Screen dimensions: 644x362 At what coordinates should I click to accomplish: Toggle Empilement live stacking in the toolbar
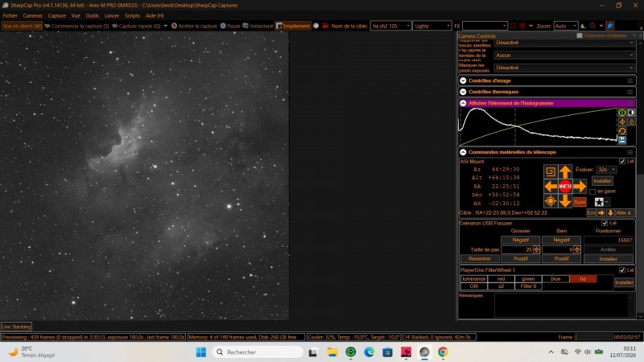click(x=293, y=26)
